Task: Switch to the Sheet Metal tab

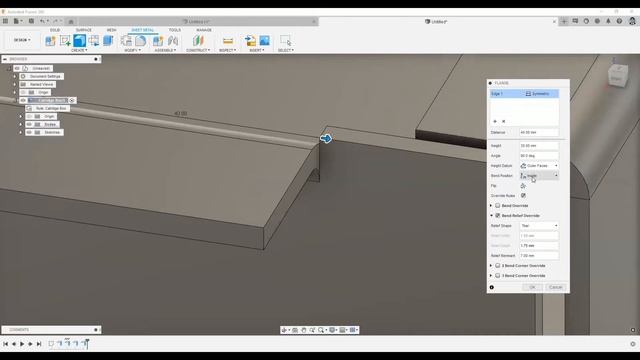Action: (142, 30)
